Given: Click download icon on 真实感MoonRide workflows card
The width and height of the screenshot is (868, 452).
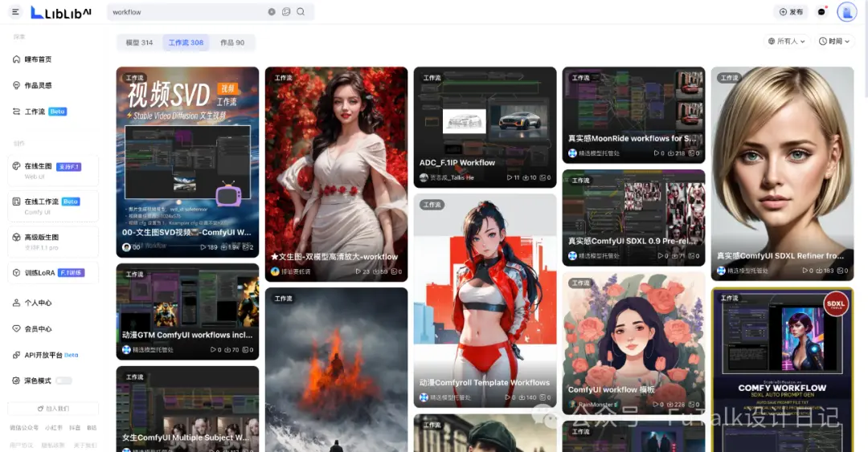Looking at the screenshot, I should 670,153.
